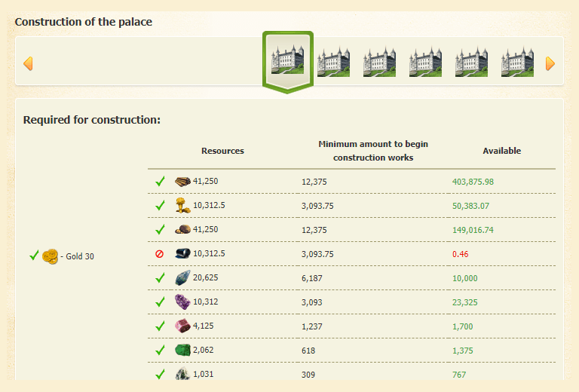Click 'Minimum amount to begin construction works' header
The height and width of the screenshot is (392, 579).
(373, 151)
